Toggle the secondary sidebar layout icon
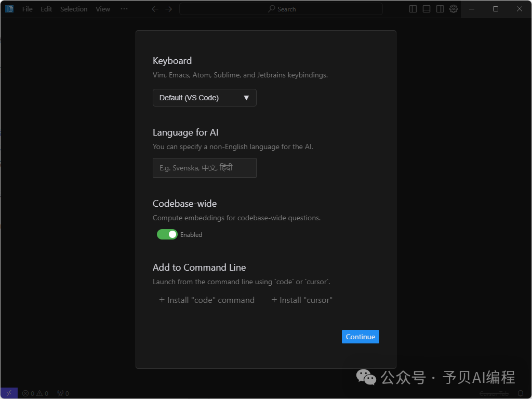The image size is (532, 399). click(x=440, y=9)
